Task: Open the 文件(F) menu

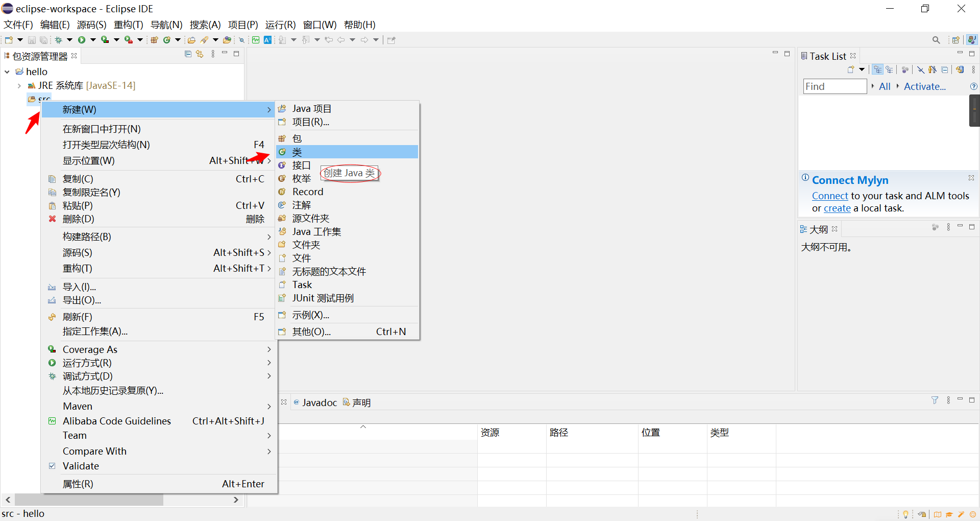Action: [x=18, y=25]
